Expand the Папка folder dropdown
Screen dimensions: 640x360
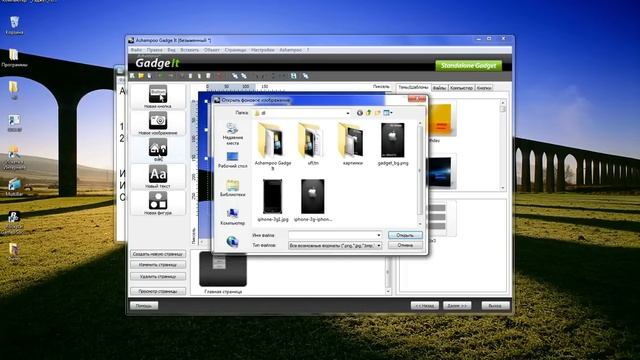point(348,113)
